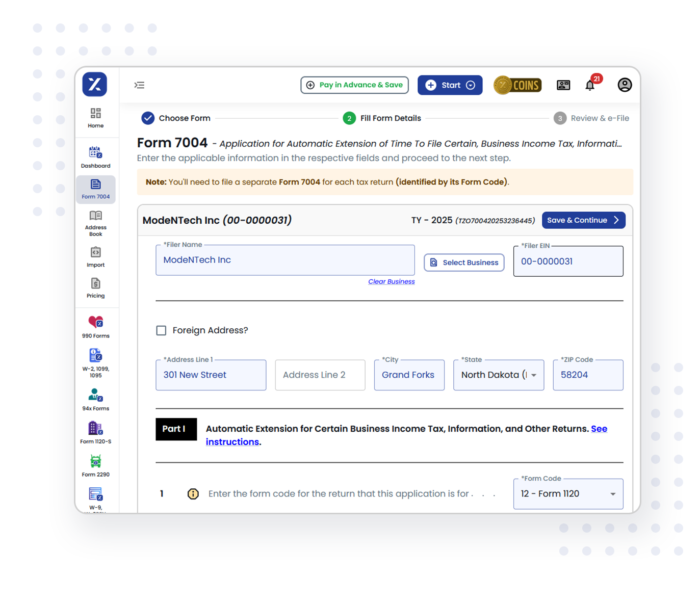Click Clear Business below the filer name
Viewport: 700px width, 604px height.
coord(391,281)
